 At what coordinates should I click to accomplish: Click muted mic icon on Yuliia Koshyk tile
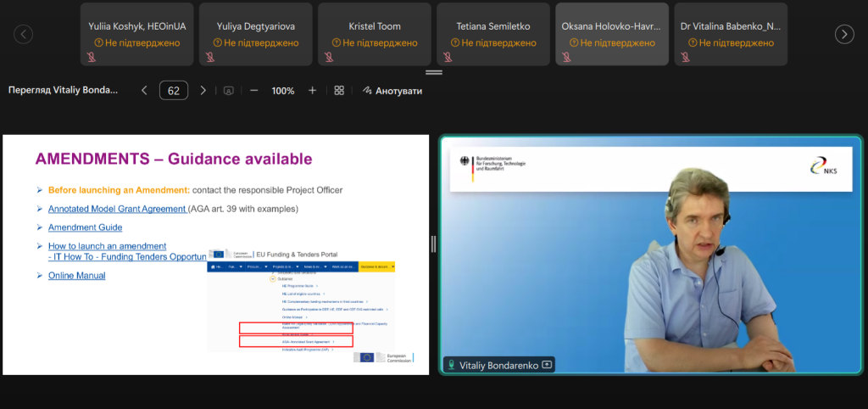coord(92,57)
